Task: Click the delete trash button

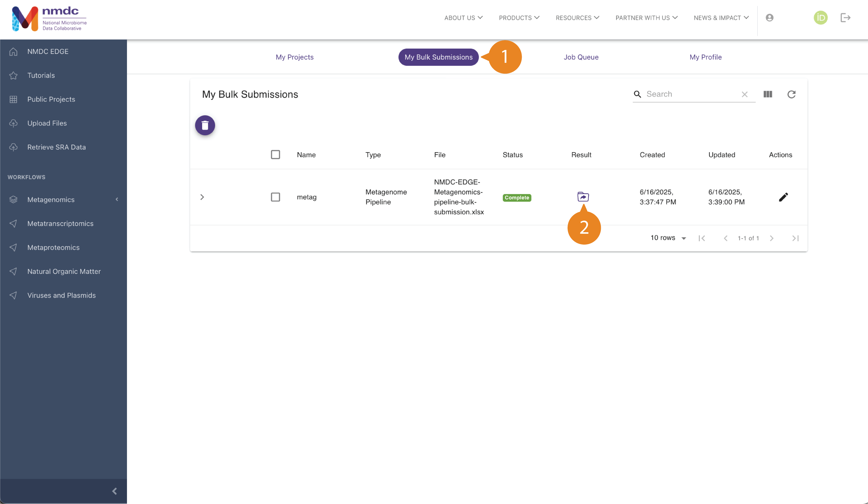Action: pos(205,125)
